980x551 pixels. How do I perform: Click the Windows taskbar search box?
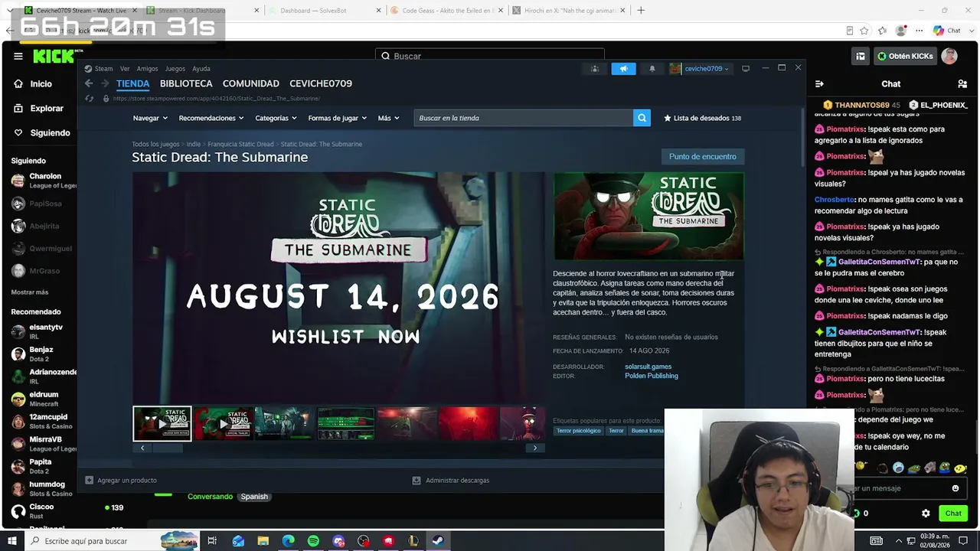coord(112,541)
